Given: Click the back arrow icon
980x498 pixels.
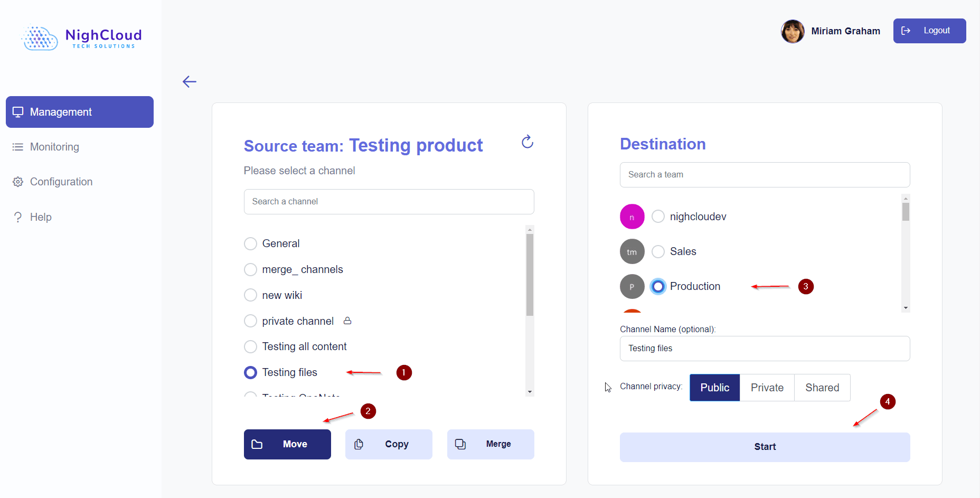Looking at the screenshot, I should pyautogui.click(x=190, y=81).
